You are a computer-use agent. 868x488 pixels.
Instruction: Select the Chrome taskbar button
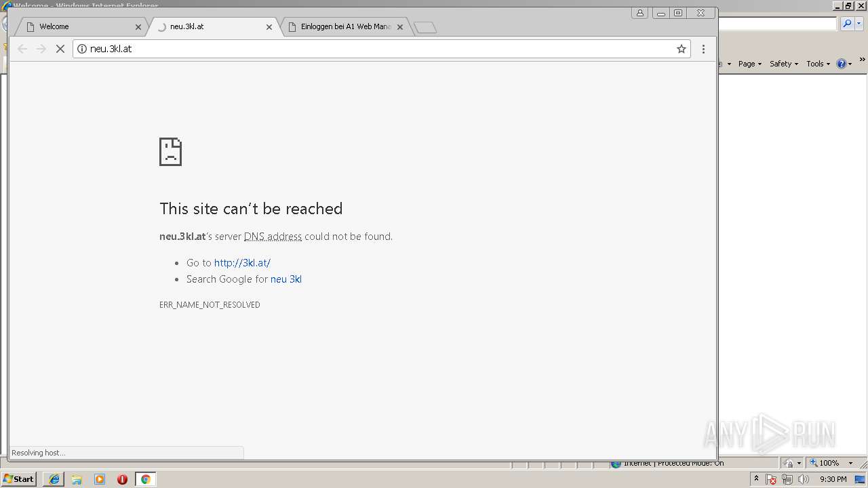(x=145, y=479)
